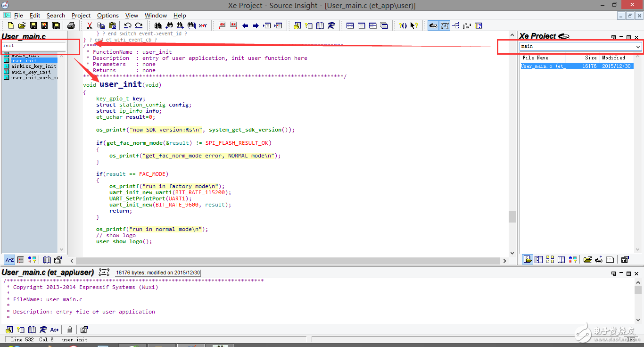Open the File menu
644x347 pixels.
point(18,15)
